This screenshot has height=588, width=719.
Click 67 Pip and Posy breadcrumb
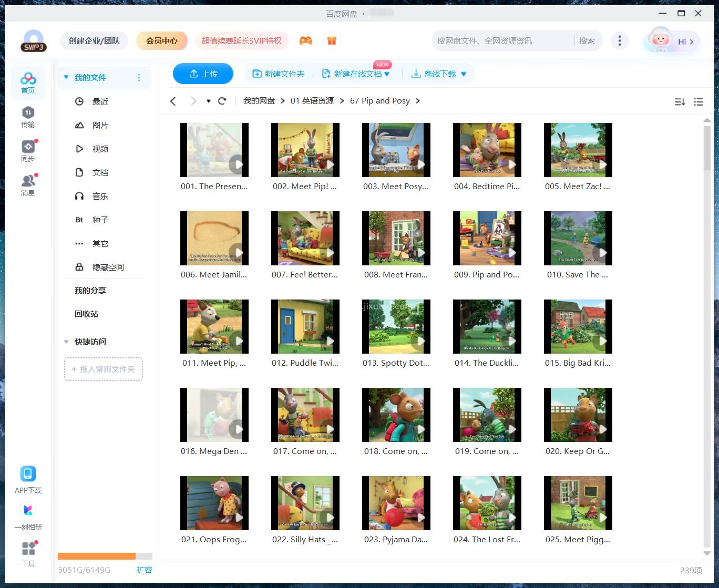point(380,101)
